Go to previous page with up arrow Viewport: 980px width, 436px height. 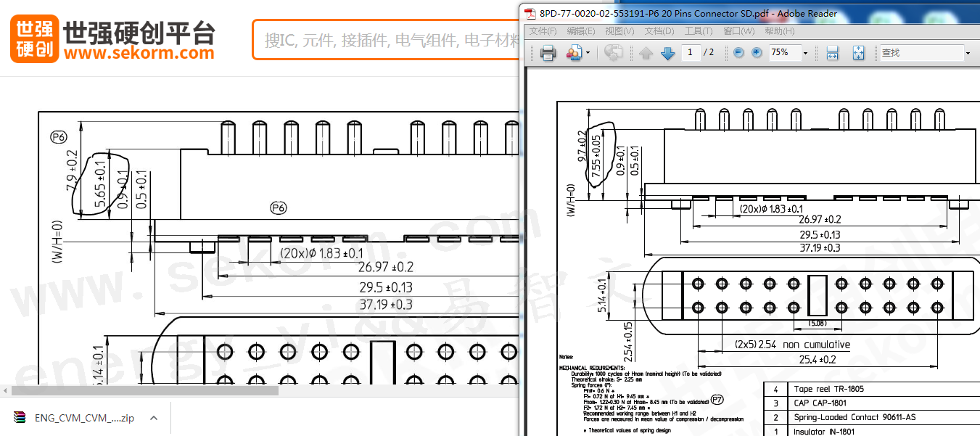[x=646, y=53]
